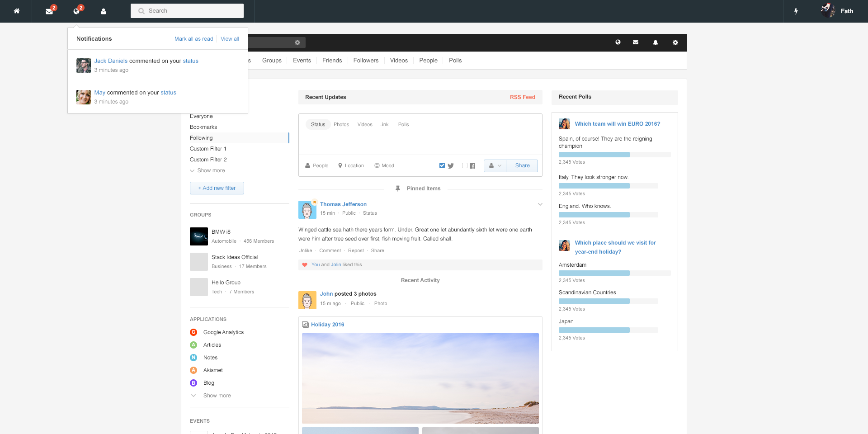Screen dimensions: 868x434
Task: Click the envelope icon in dark toolbar
Action: [x=636, y=42]
